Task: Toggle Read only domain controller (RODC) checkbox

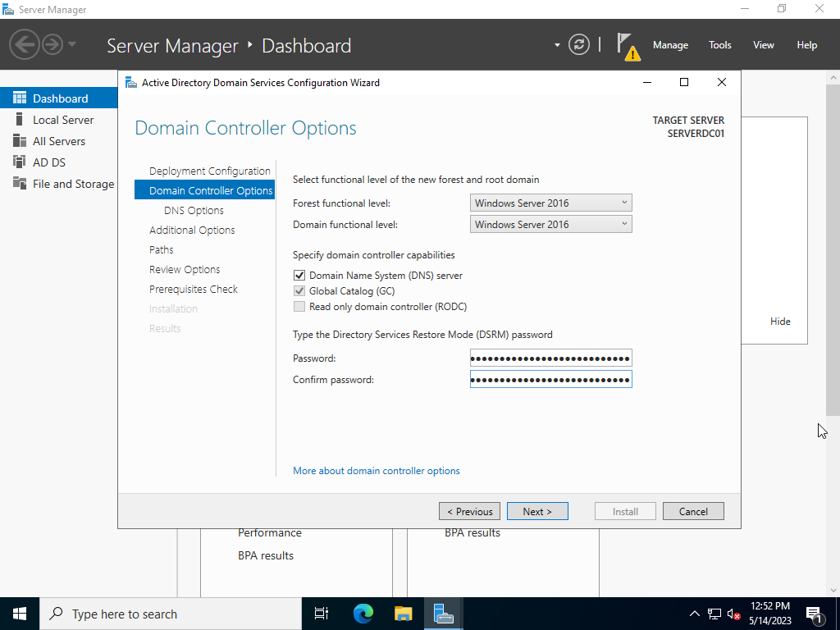Action: [x=299, y=307]
